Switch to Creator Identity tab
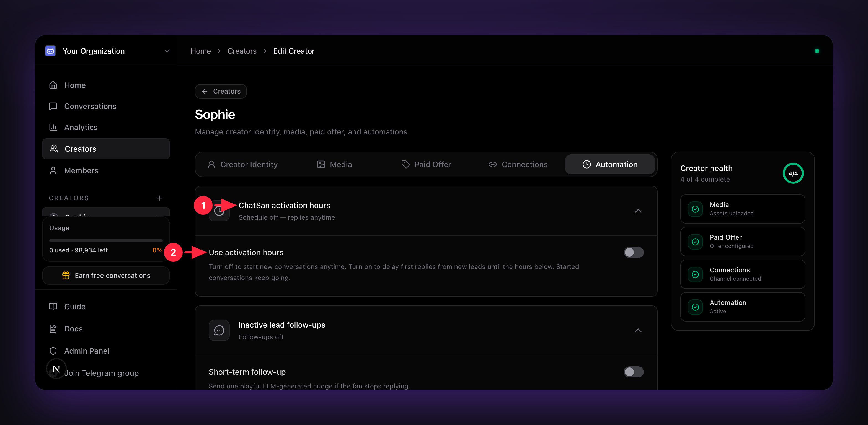Image resolution: width=868 pixels, height=425 pixels. [243, 164]
